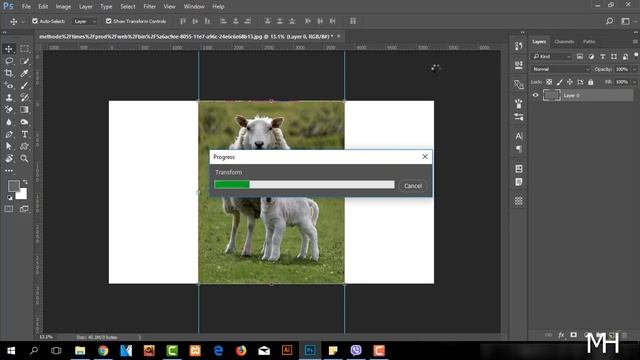640x360 pixels.
Task: Open the Auto-Select Layer dropdown
Action: point(84,21)
